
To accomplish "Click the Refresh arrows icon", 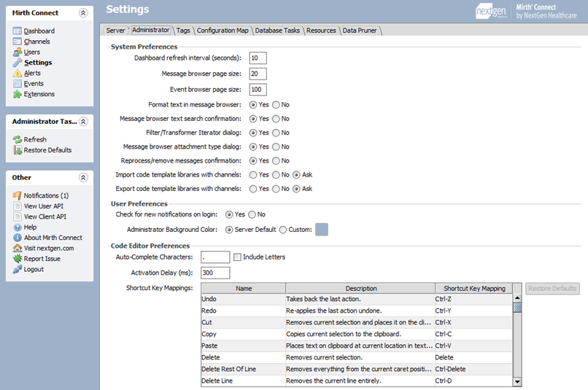I will coord(18,139).
